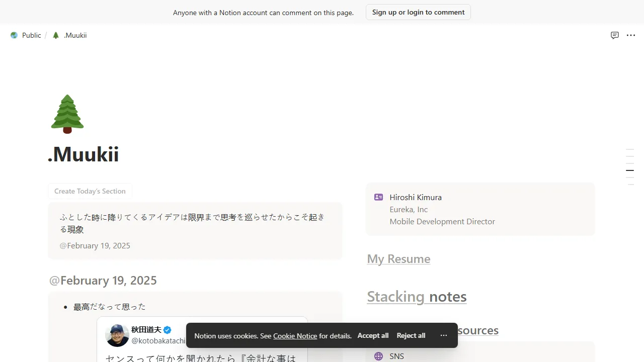Open the page options ellipsis menu
Image resolution: width=644 pixels, height=362 pixels.
coord(630,35)
